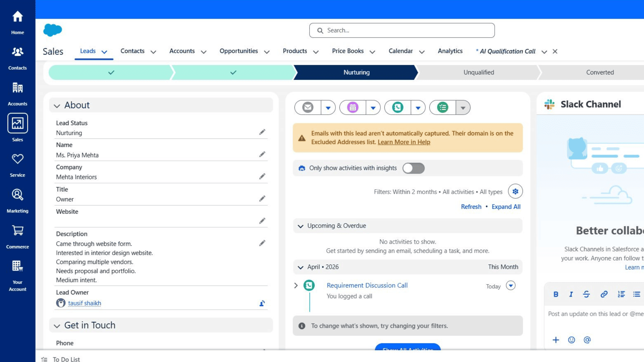Open tausif shaikh owner link
Image resolution: width=644 pixels, height=362 pixels.
pos(85,303)
